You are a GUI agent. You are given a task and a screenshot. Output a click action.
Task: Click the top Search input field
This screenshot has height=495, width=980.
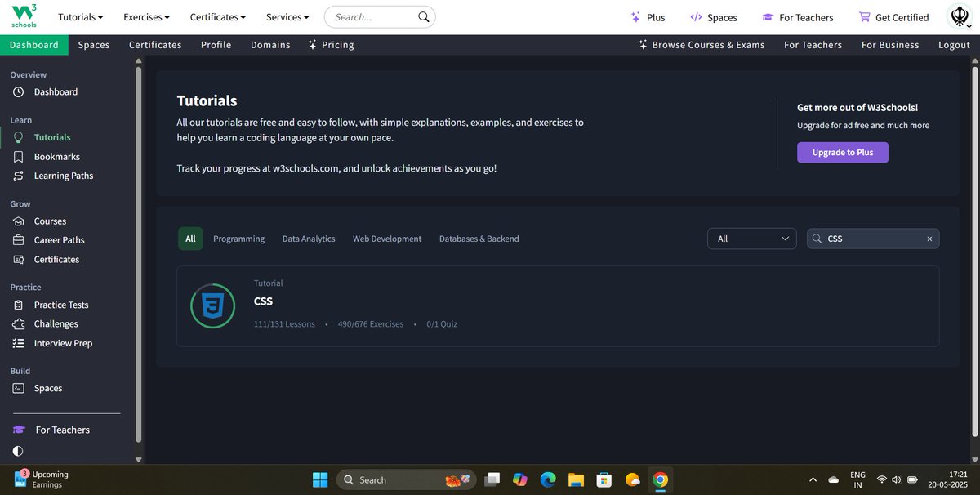[380, 17]
